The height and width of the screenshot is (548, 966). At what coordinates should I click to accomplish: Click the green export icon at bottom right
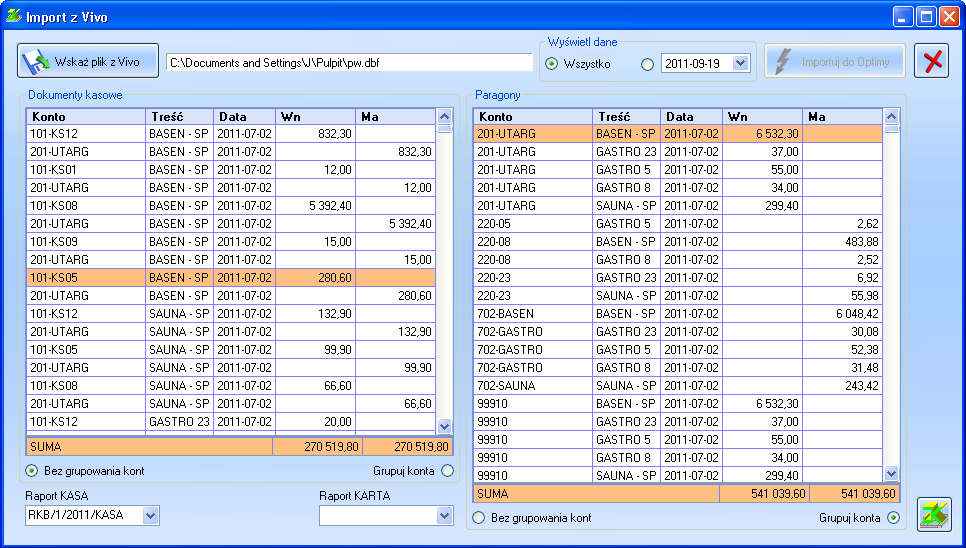pyautogui.click(x=934, y=514)
